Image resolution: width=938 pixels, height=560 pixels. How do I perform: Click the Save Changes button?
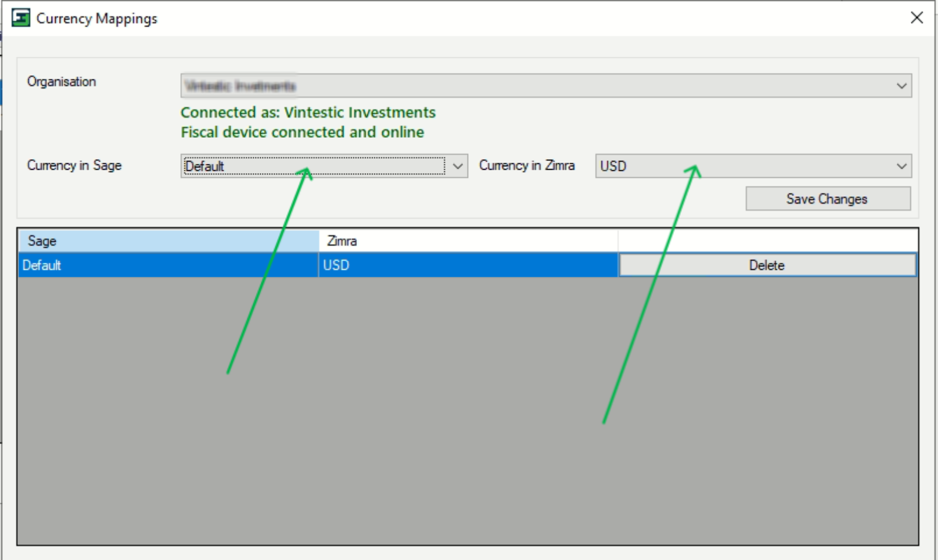tap(828, 199)
